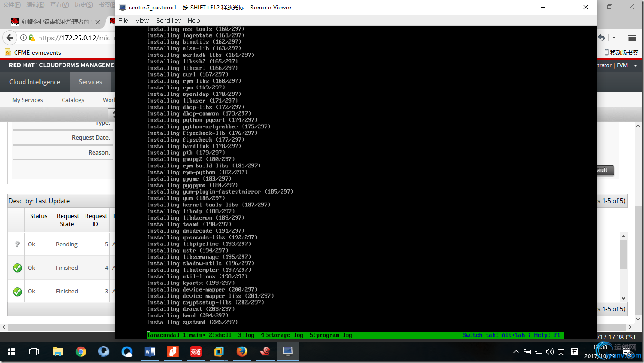Screen dimensions: 644x363
Task: Click the CFME-evmevents RSS feed icon
Action: click(8, 52)
